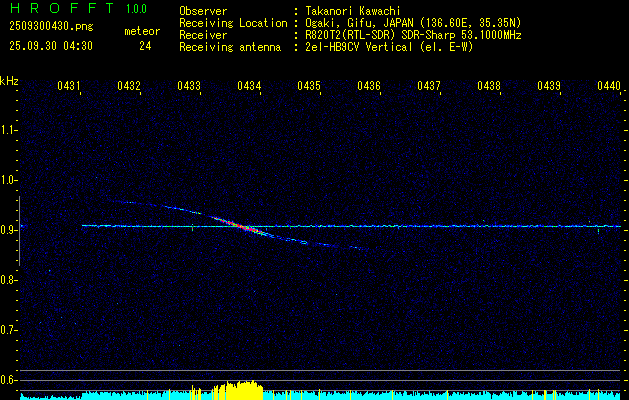Click time marker 0438
Image resolution: width=629 pixels, height=400 pixels.
pyautogui.click(x=489, y=86)
